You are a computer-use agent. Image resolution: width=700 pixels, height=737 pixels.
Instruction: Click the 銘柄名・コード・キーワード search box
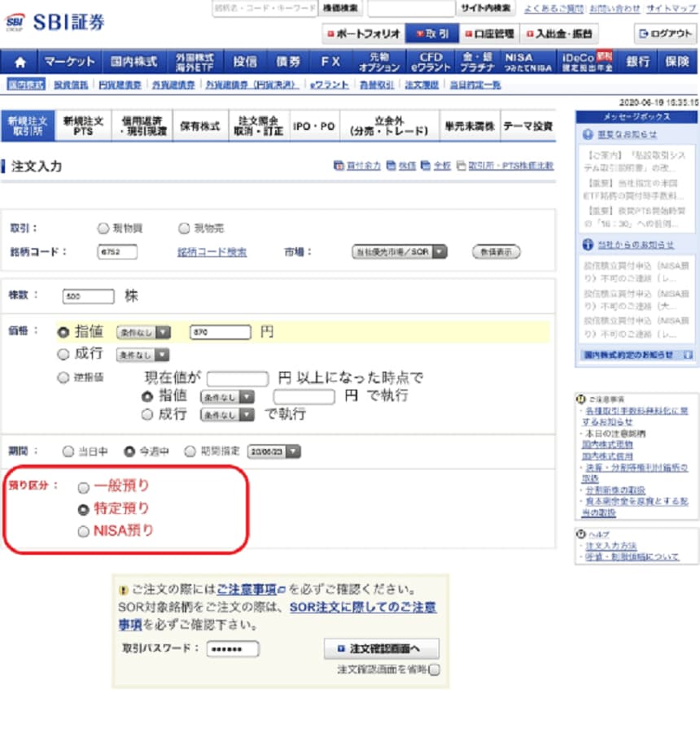(x=265, y=8)
